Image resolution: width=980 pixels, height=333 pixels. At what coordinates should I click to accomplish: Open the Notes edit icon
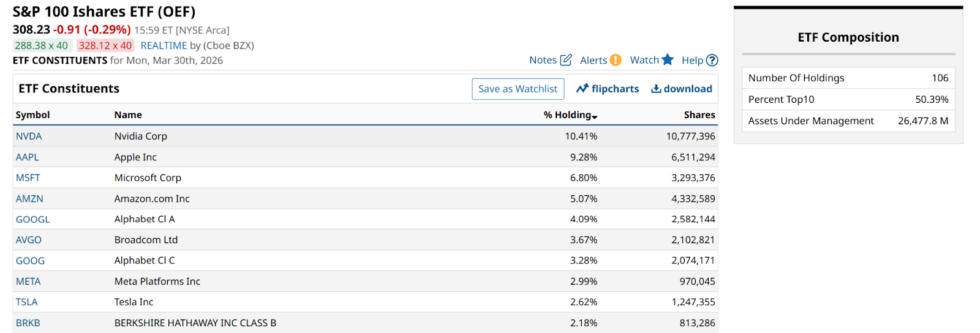(x=566, y=59)
